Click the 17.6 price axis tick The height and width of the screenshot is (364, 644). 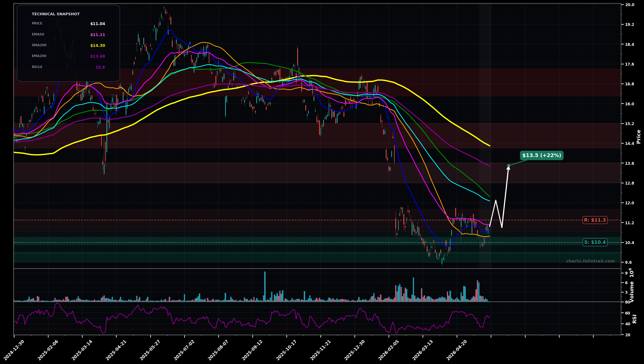click(630, 64)
